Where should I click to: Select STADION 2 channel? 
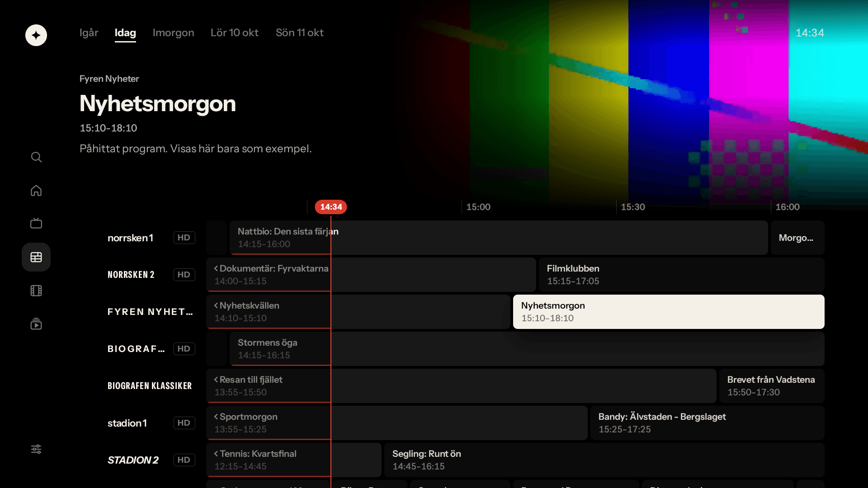133,460
